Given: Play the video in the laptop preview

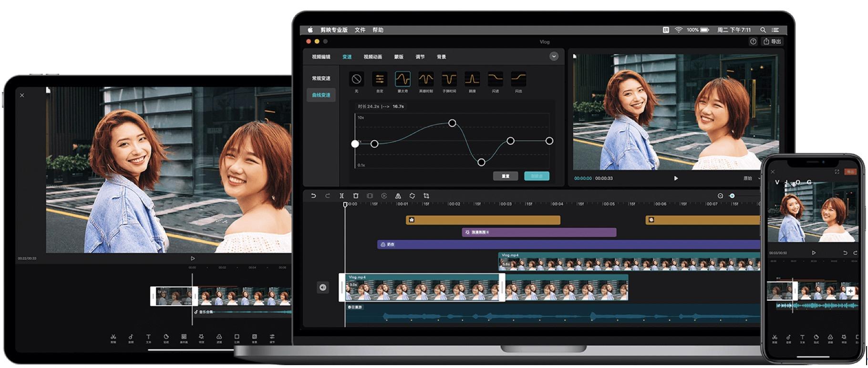Looking at the screenshot, I should click(676, 178).
